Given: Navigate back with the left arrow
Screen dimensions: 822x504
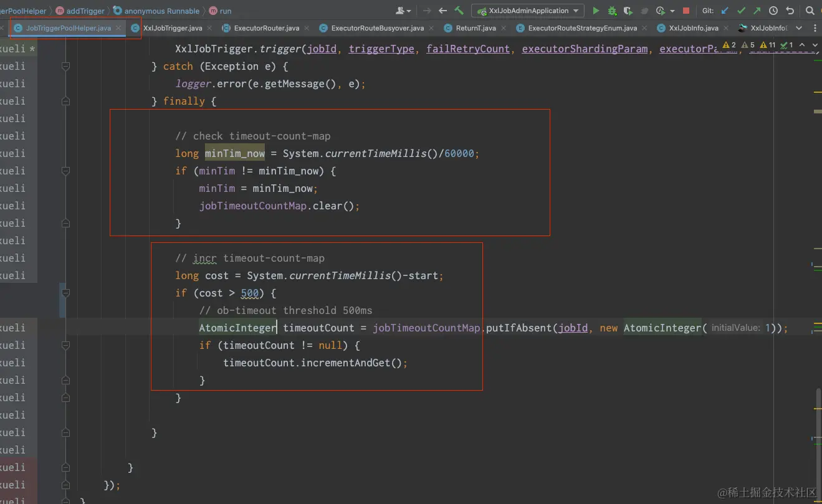Looking at the screenshot, I should click(443, 11).
